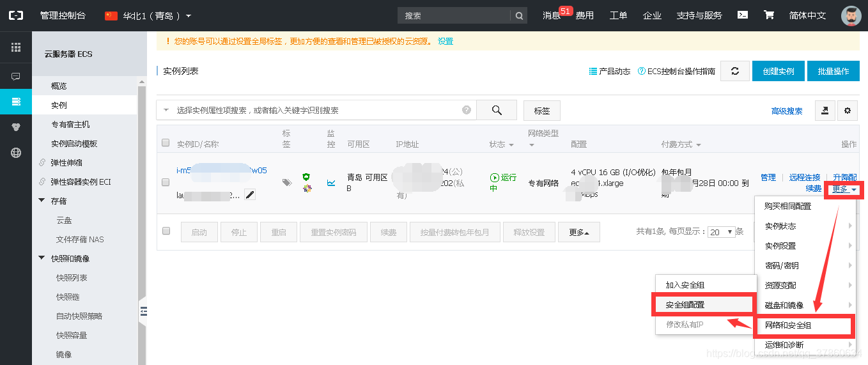Open the Cloud Shell terminal icon

742,15
